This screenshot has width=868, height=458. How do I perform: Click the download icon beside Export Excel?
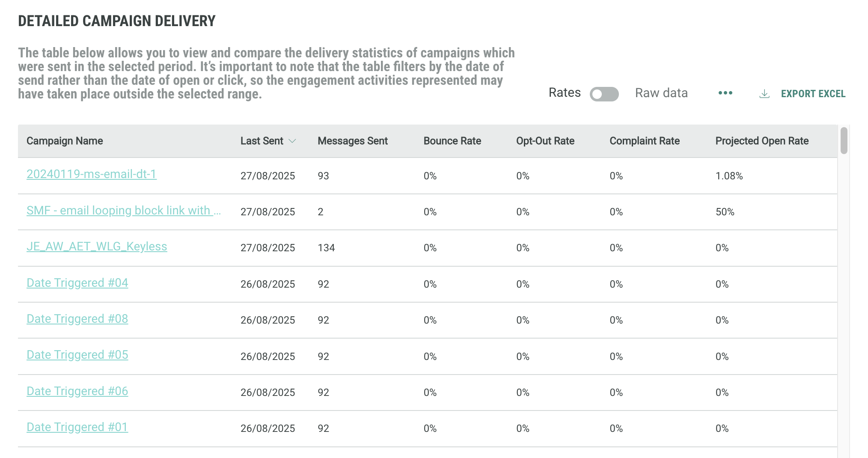pyautogui.click(x=764, y=94)
